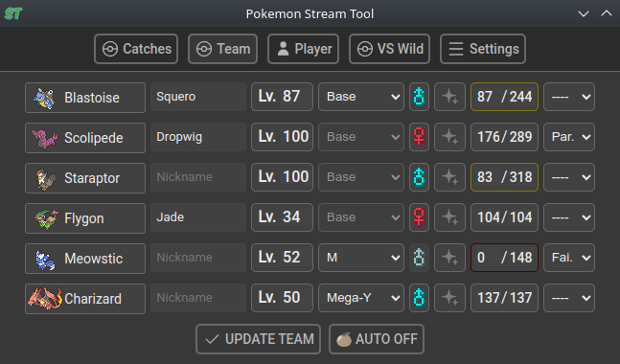Open Meowstic's M form dropdown
The height and width of the screenshot is (364, 620).
[361, 258]
